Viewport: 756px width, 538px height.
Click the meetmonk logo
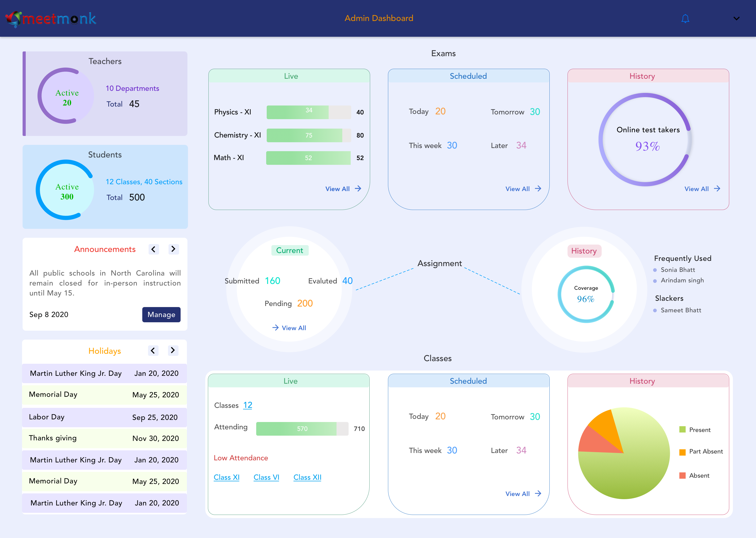click(51, 19)
